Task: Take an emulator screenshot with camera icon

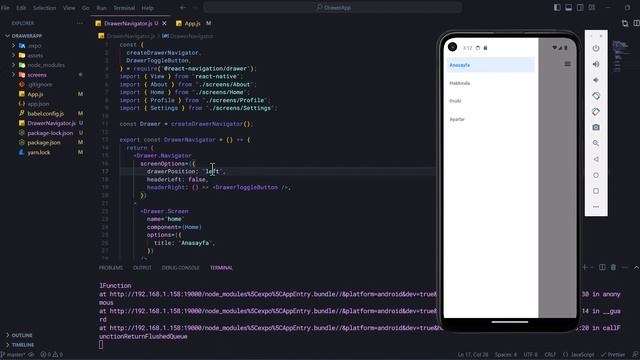Action: tap(596, 127)
